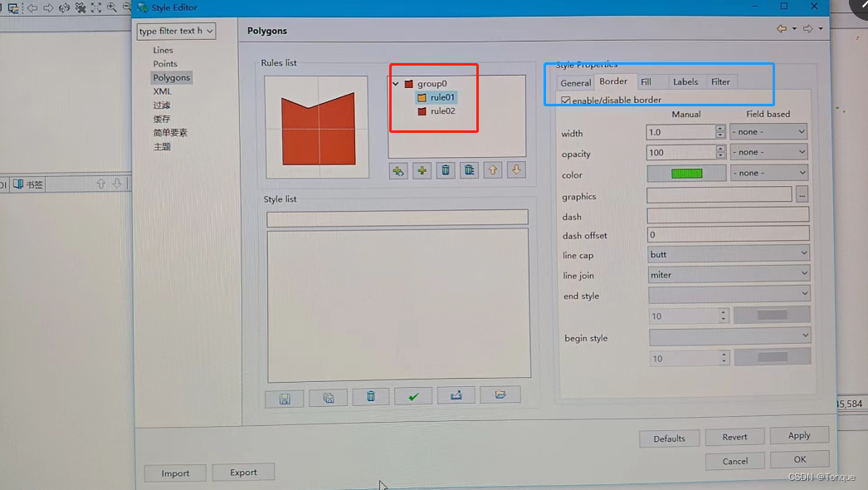Export style with arrow-tray icon
Screen dimensions: 868x490
[456, 395]
